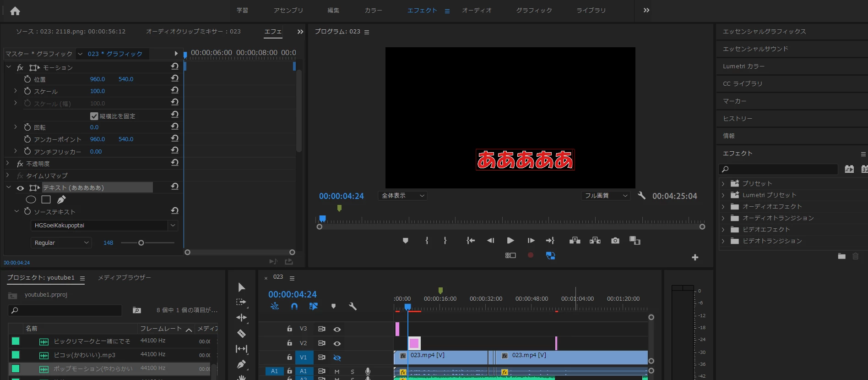This screenshot has width=868, height=380.
Task: Click the Mark Out button
Action: [445, 241]
